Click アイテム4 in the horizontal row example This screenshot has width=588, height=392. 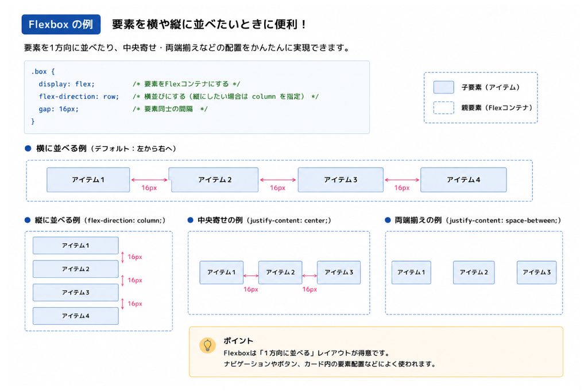pos(463,180)
